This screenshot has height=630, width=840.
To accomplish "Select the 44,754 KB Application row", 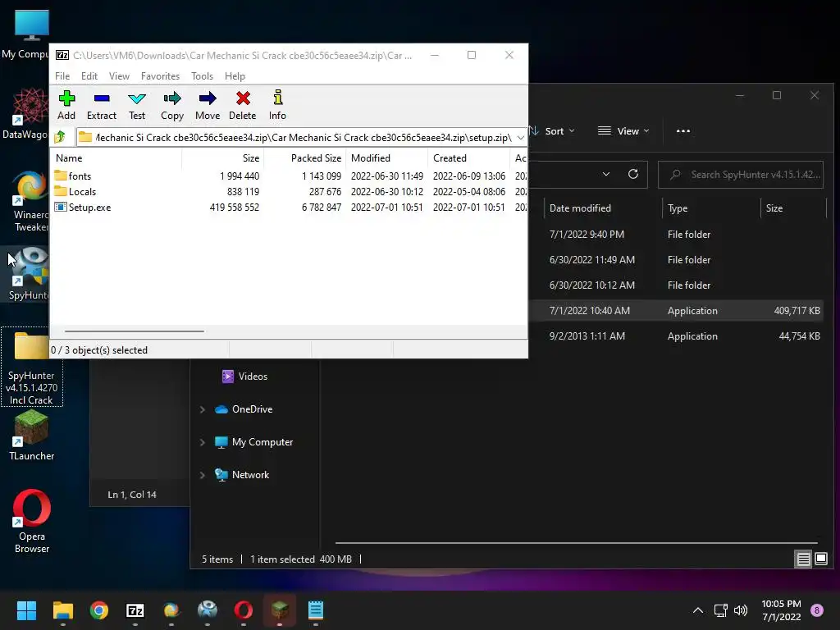I will 678,336.
